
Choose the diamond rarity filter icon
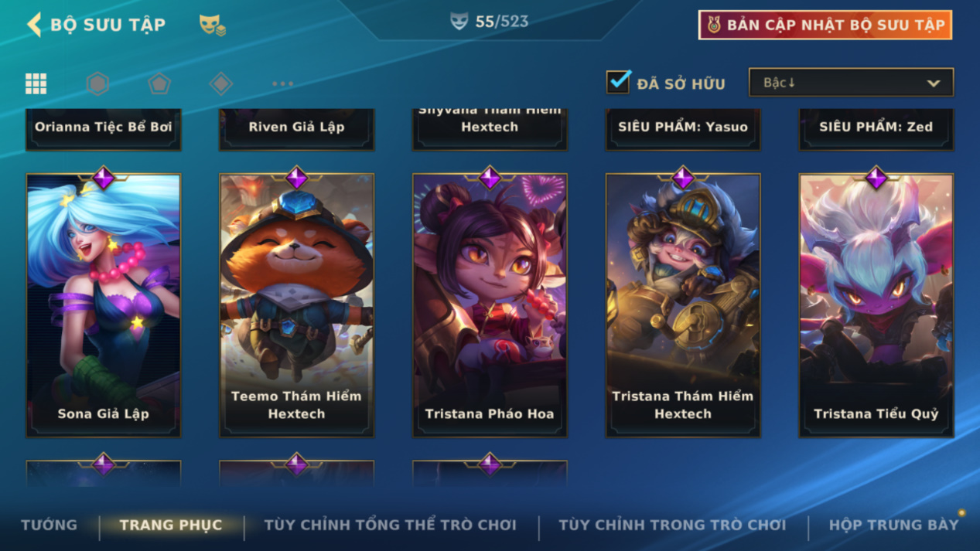pos(221,83)
